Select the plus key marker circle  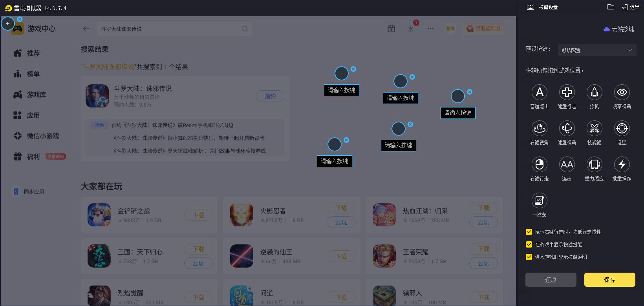[x=8, y=24]
